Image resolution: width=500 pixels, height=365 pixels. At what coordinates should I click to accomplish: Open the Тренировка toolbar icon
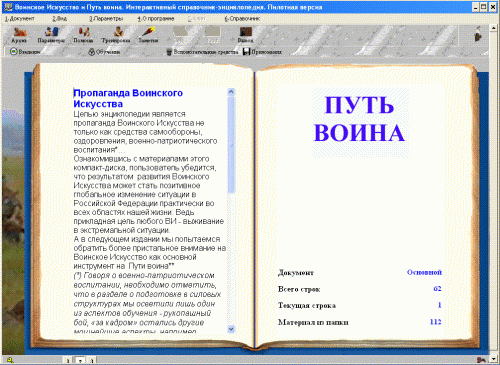click(116, 35)
